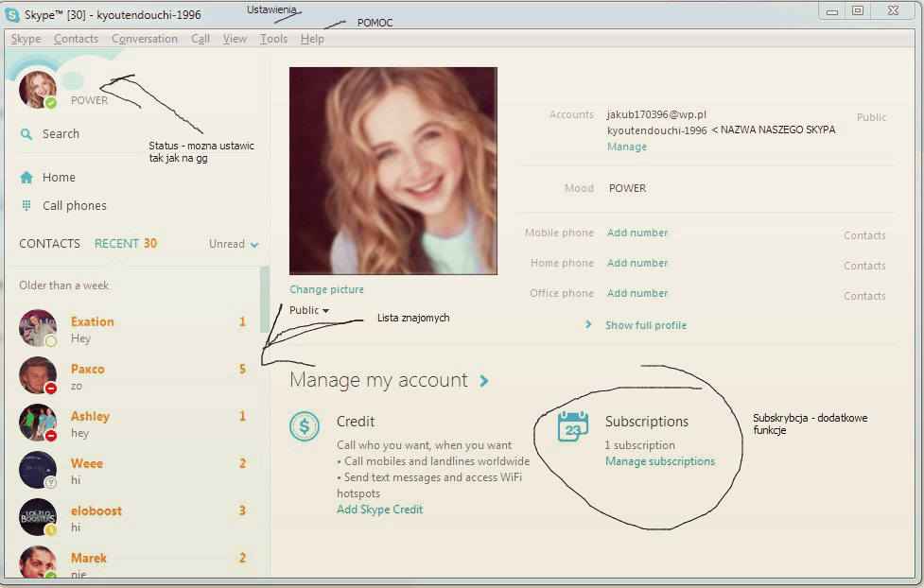Click the Subscriptions heading

(x=647, y=422)
